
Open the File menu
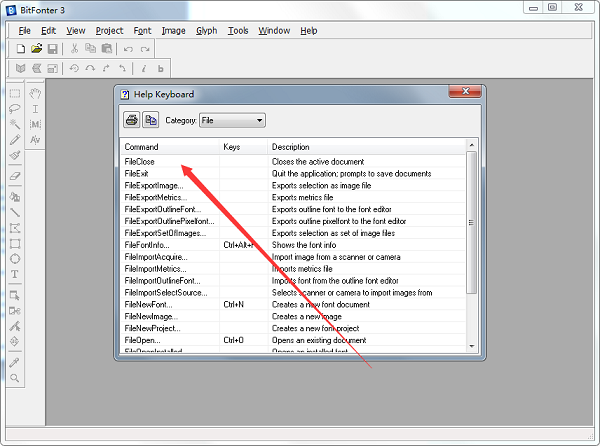pos(24,31)
